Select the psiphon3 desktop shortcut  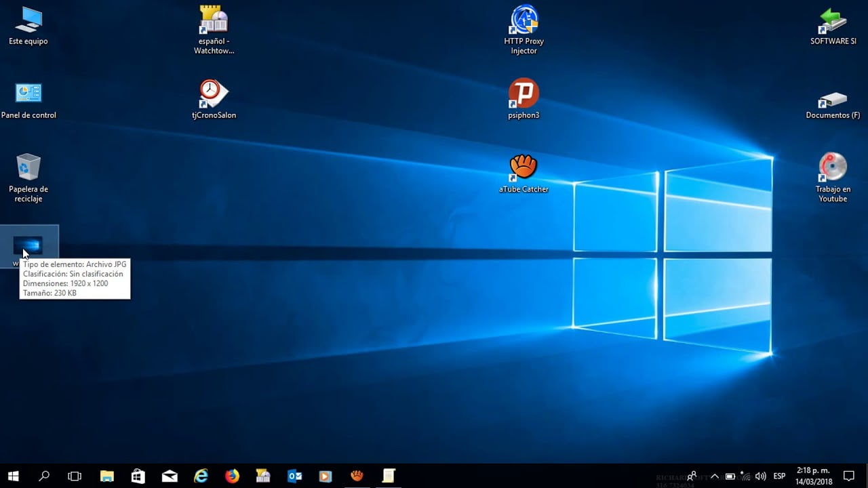(x=524, y=100)
